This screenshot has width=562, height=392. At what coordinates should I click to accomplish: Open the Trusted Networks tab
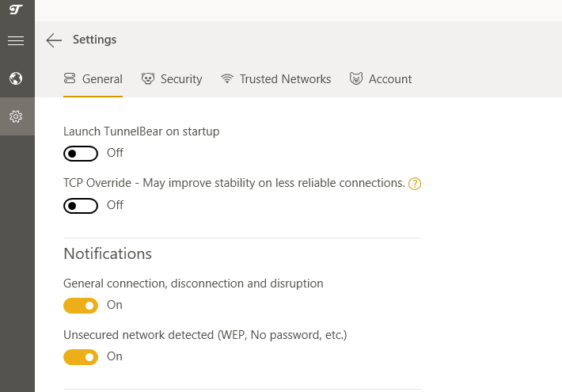click(x=275, y=79)
